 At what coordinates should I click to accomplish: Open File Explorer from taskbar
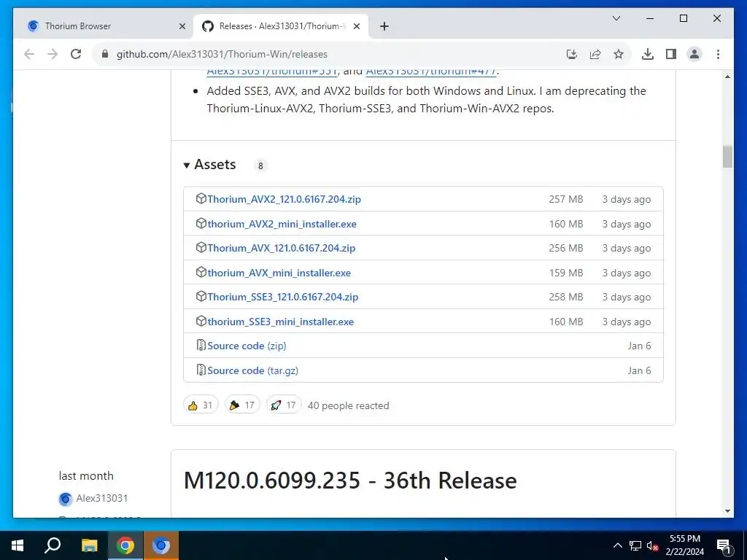pyautogui.click(x=89, y=545)
